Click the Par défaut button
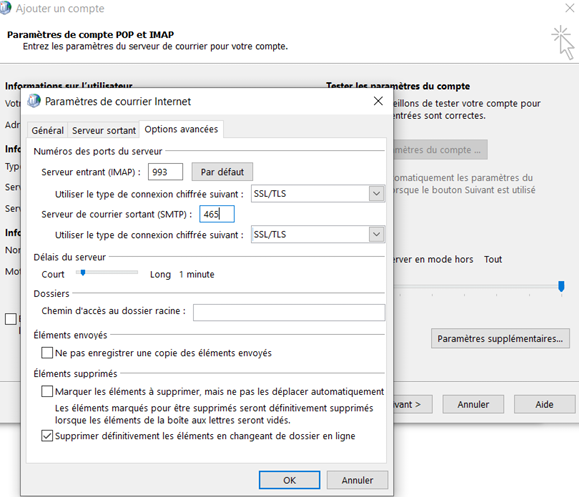The image size is (579, 497). [222, 172]
